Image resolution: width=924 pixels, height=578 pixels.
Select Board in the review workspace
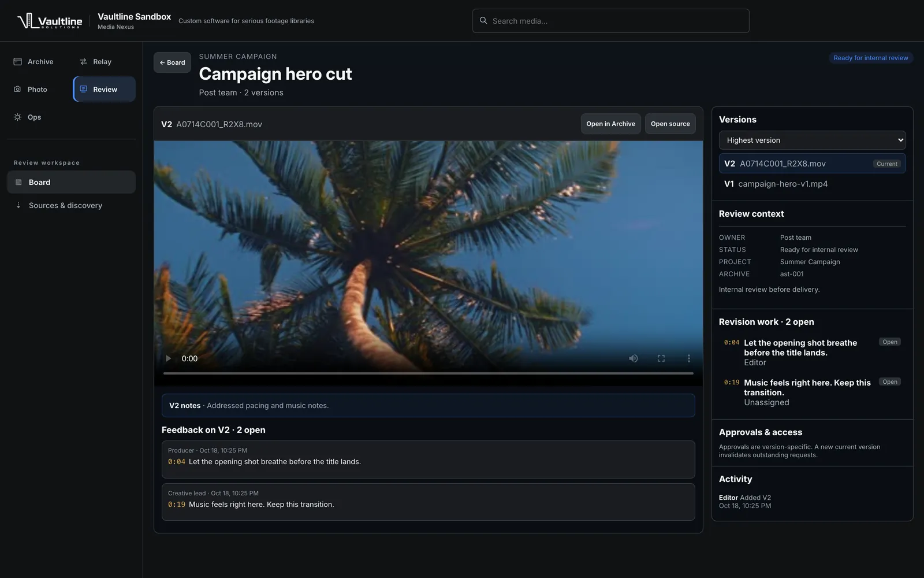click(x=72, y=182)
